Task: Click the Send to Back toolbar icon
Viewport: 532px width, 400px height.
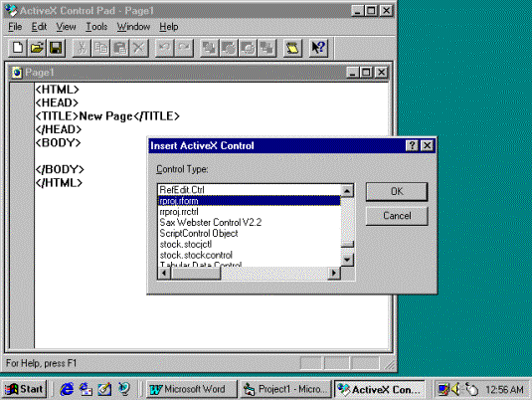Action: 267,48
